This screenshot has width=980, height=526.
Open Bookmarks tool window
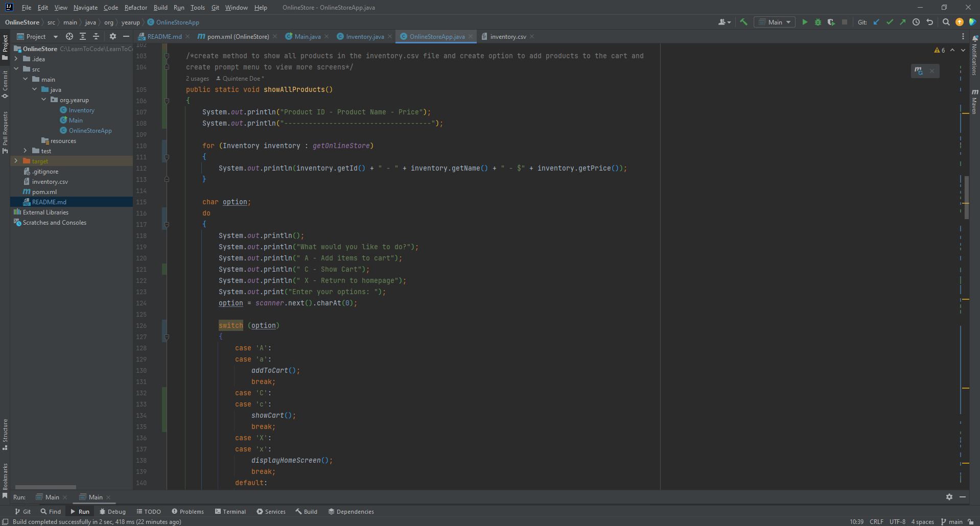tap(5, 481)
